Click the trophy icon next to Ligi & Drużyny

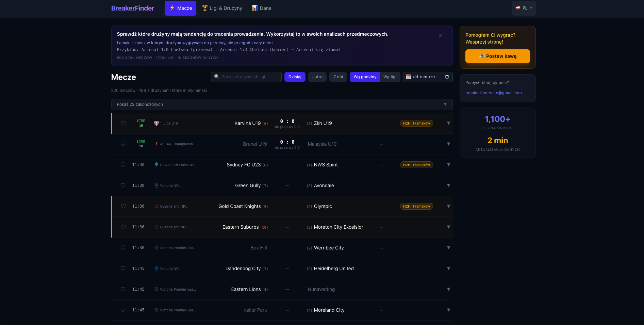coord(204,8)
